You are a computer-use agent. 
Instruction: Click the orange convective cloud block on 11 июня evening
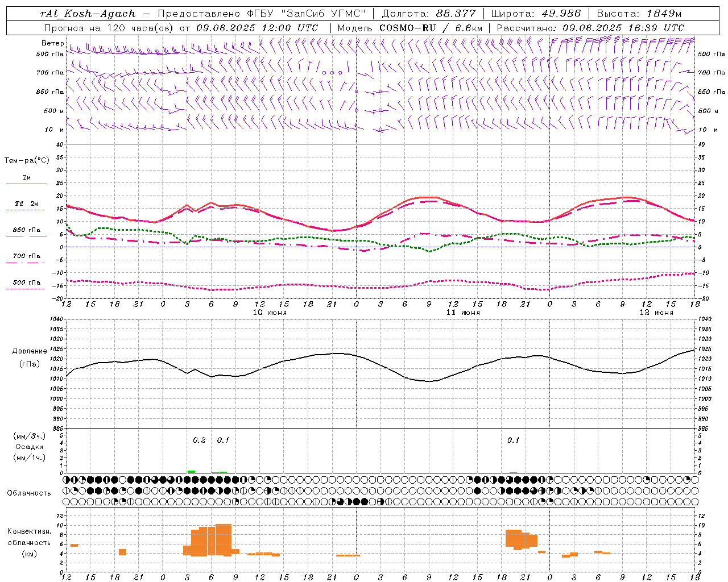522,539
